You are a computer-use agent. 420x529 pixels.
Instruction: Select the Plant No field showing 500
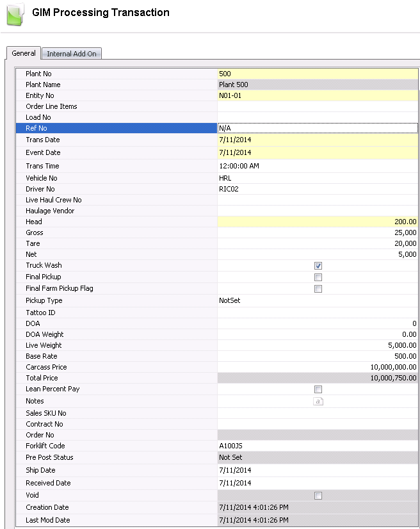tap(318, 74)
